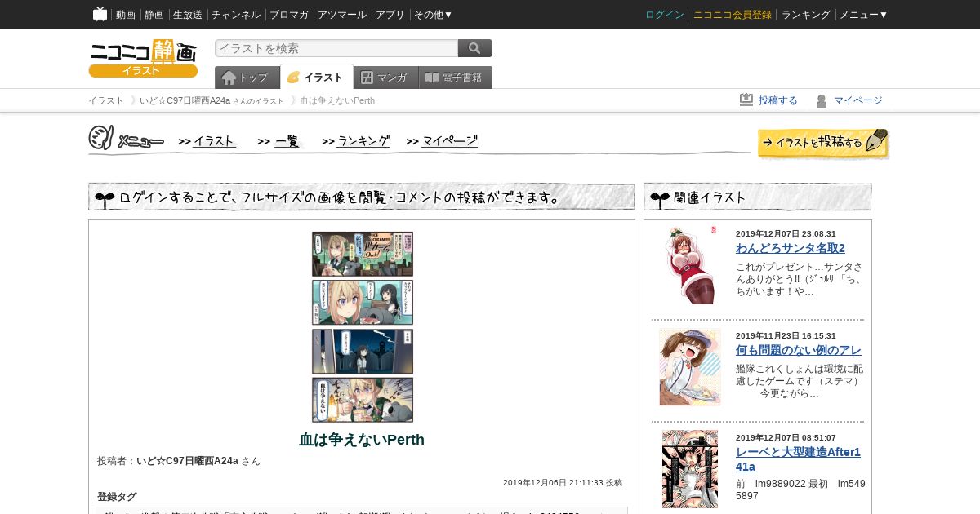Screen dimensions: 980x514
Task: Click マイページ link in header
Action: point(858,100)
